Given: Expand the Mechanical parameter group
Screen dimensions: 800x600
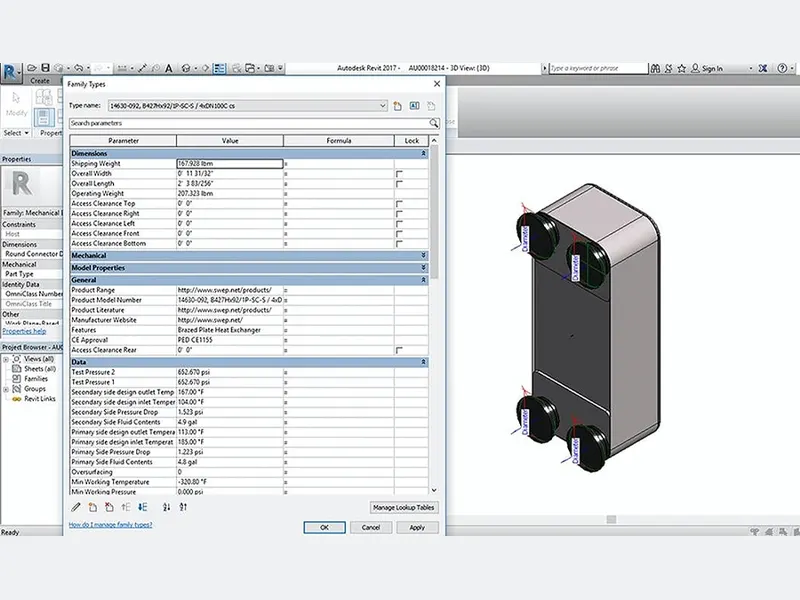Looking at the screenshot, I should point(423,255).
